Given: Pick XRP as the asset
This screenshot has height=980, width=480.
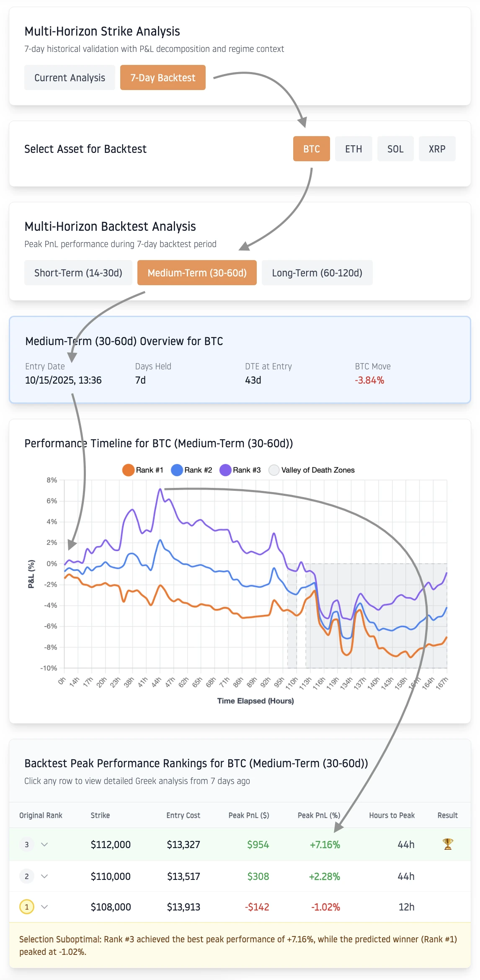Looking at the screenshot, I should point(437,149).
